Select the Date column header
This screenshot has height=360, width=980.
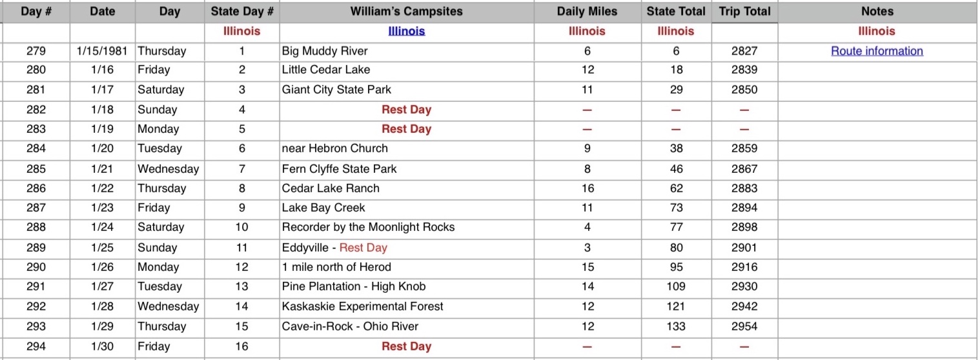pos(103,12)
